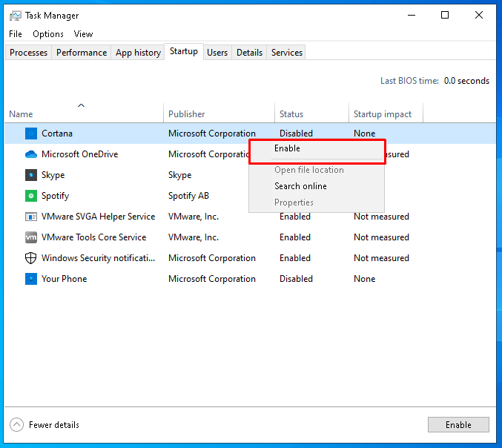Click Spotify AB publisher cell
Screen dimensions: 502x448
coord(188,196)
